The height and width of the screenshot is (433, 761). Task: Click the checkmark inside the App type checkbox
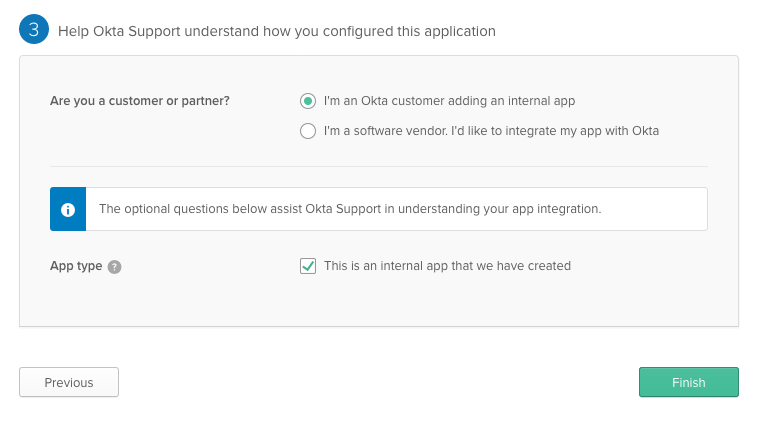tap(308, 266)
